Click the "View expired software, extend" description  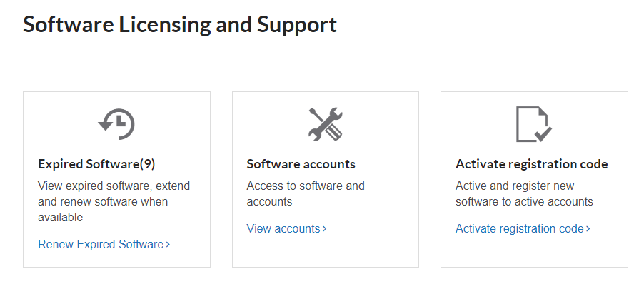114,186
